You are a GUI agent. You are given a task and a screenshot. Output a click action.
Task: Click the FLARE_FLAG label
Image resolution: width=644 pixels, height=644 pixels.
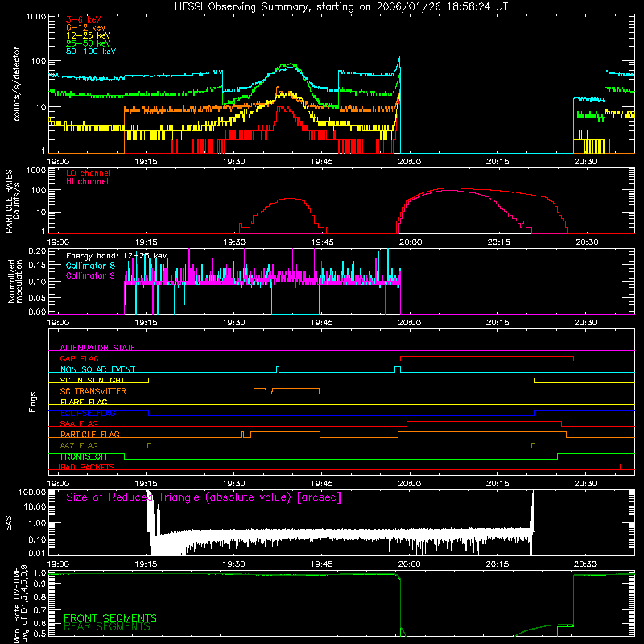[84, 402]
